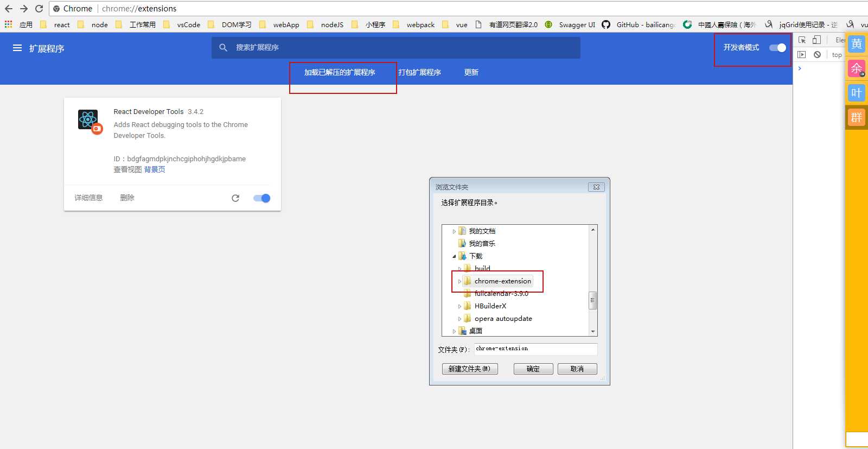868x449 pixels.
Task: Click the blue 叶 side panel icon
Action: (857, 93)
